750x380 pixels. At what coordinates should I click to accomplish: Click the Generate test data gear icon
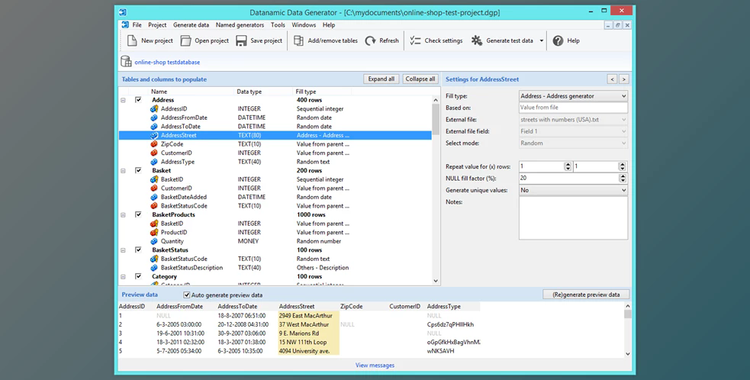[x=476, y=41]
